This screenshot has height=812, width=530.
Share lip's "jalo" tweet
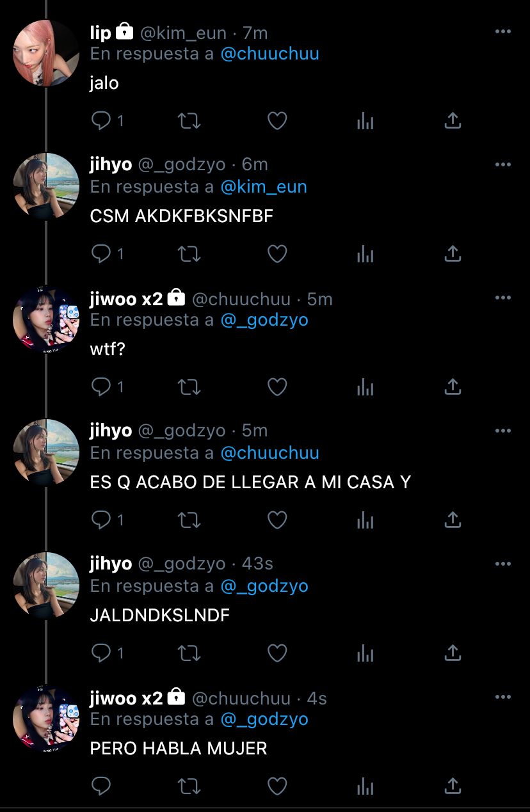453,120
